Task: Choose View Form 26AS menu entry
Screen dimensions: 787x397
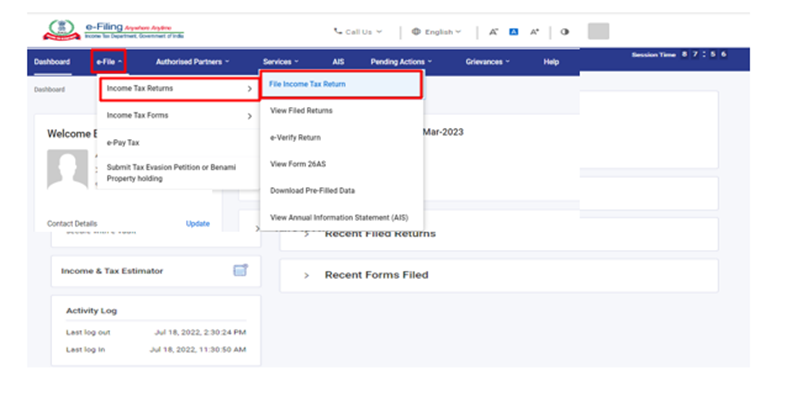Action: pos(342,164)
